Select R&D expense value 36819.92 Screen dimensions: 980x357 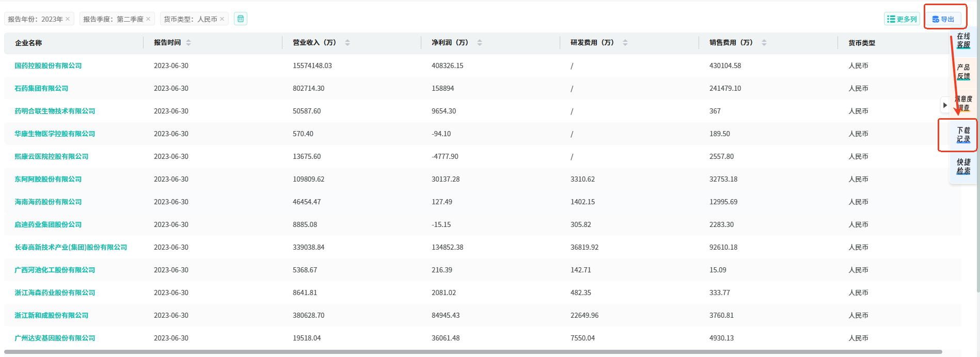(584, 247)
